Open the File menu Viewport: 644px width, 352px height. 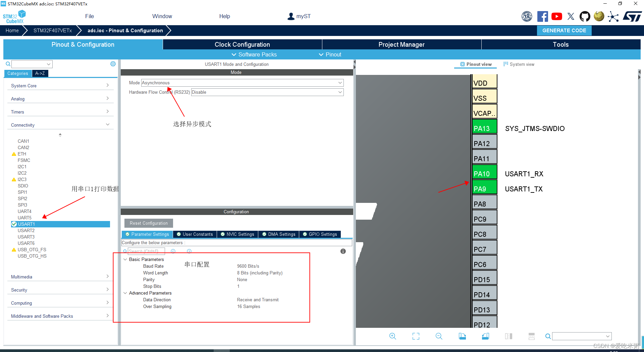click(89, 16)
